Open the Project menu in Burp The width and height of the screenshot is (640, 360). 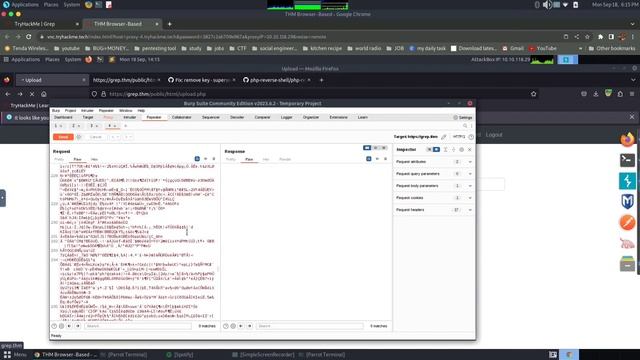tap(70, 111)
